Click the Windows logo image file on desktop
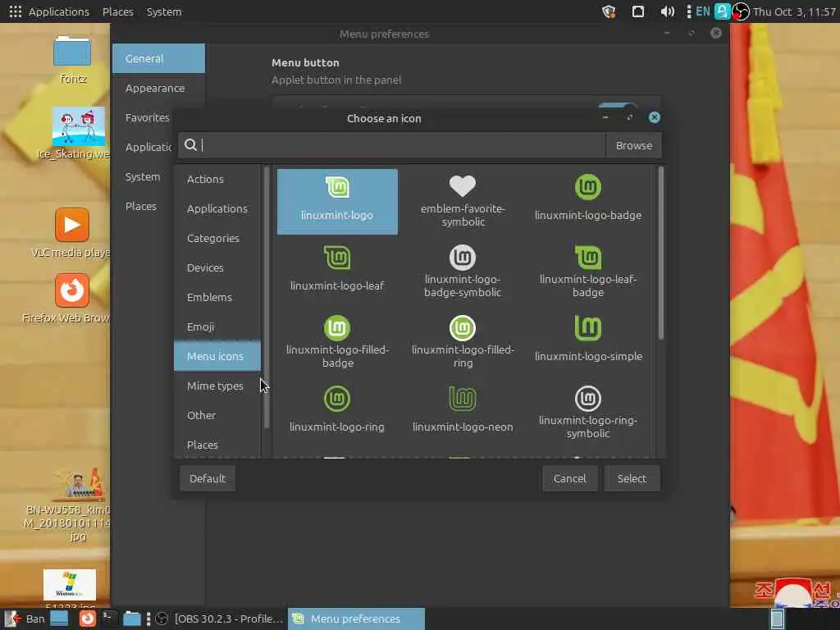Screen dimensions: 840x630 [x=70, y=587]
